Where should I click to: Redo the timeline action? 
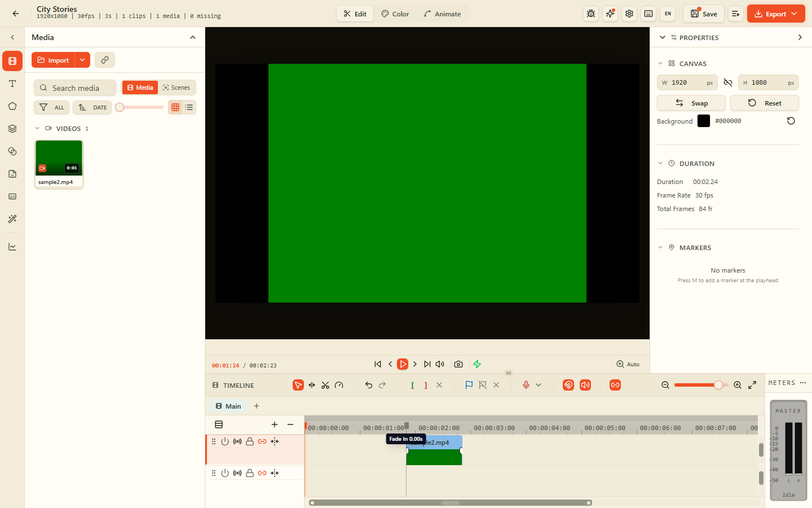click(382, 385)
